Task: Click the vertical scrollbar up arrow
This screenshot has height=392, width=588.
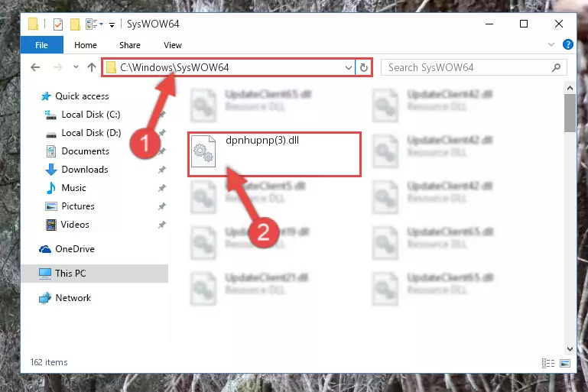Action: pyautogui.click(x=570, y=88)
